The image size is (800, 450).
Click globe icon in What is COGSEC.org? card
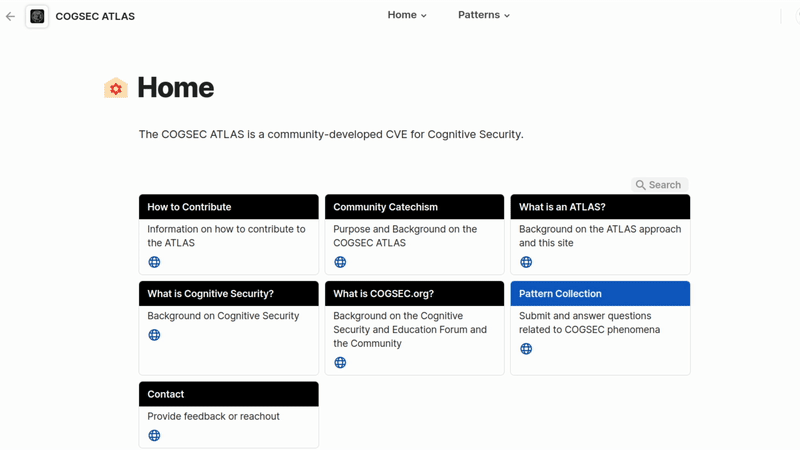[x=340, y=362]
